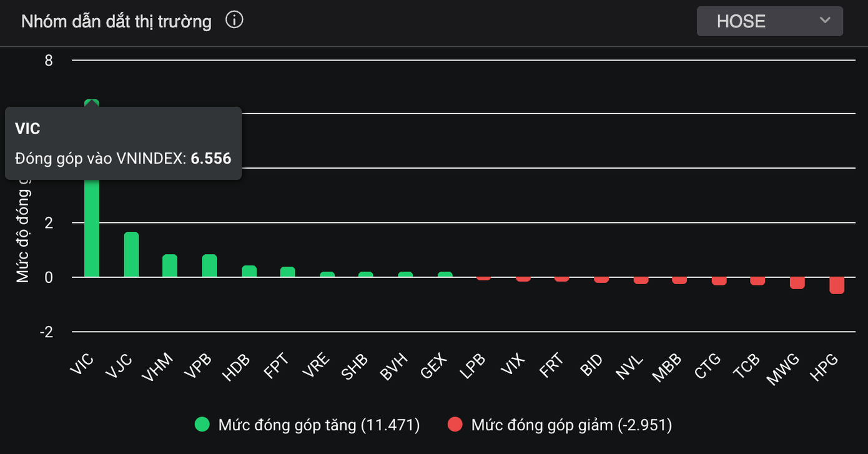Select the VHM contribution bar
Image resolution: width=868 pixels, height=454 pixels.
pyautogui.click(x=170, y=266)
